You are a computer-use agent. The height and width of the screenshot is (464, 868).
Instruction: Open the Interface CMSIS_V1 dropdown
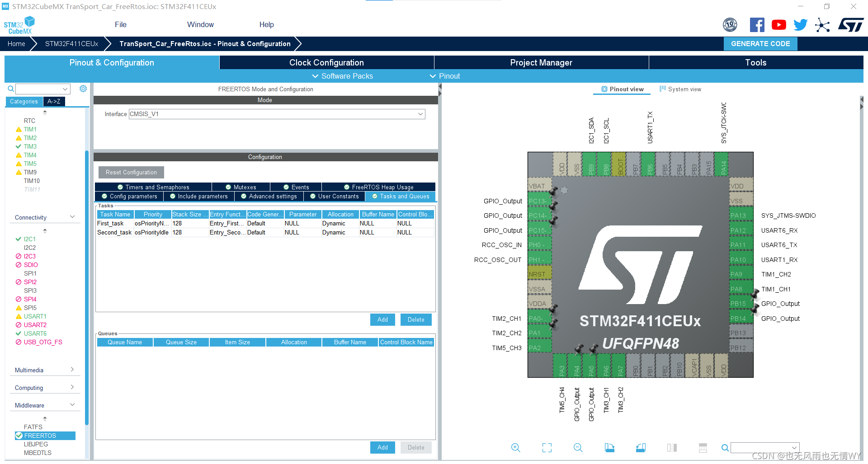coord(277,114)
